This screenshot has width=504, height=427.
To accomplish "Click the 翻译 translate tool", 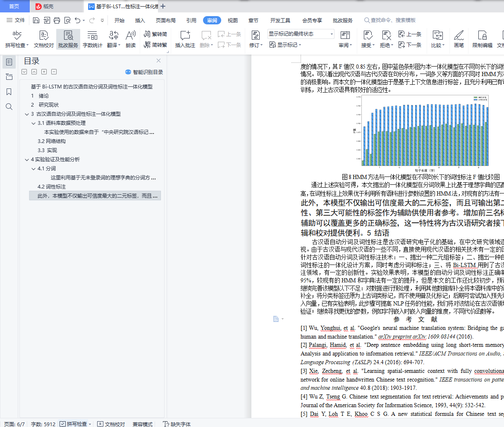I will pos(114,39).
